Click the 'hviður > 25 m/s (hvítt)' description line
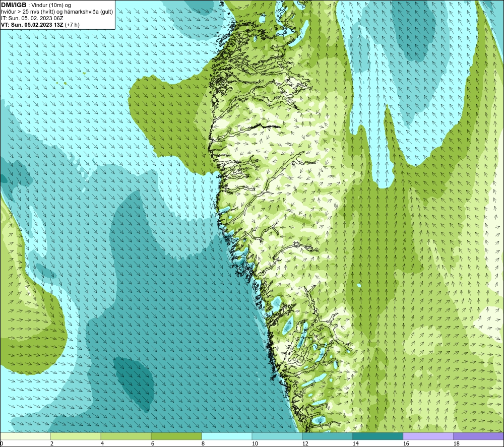The width and height of the screenshot is (504, 447). pos(57,12)
